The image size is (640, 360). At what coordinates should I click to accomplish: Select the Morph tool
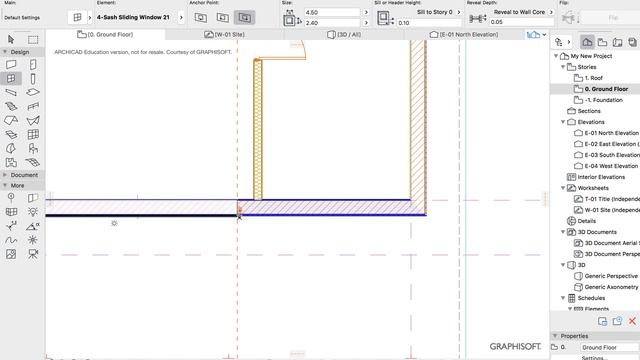[11, 149]
